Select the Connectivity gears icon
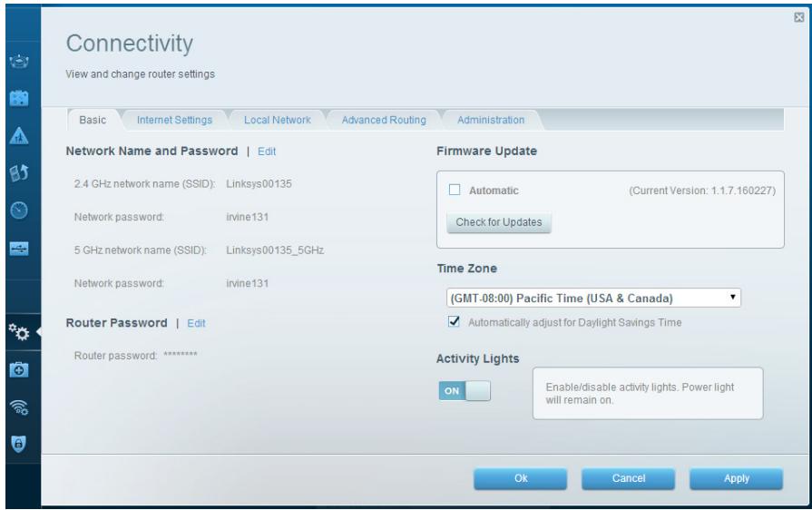 19,332
